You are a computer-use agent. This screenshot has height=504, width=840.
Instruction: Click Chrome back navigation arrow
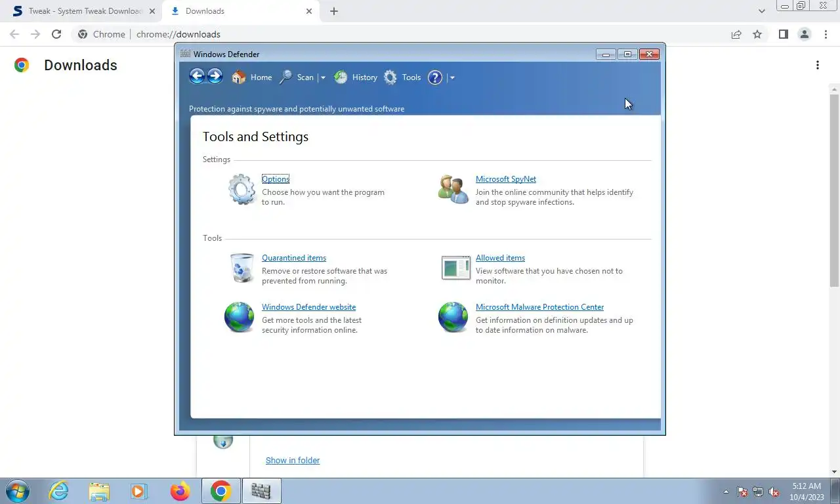point(14,34)
